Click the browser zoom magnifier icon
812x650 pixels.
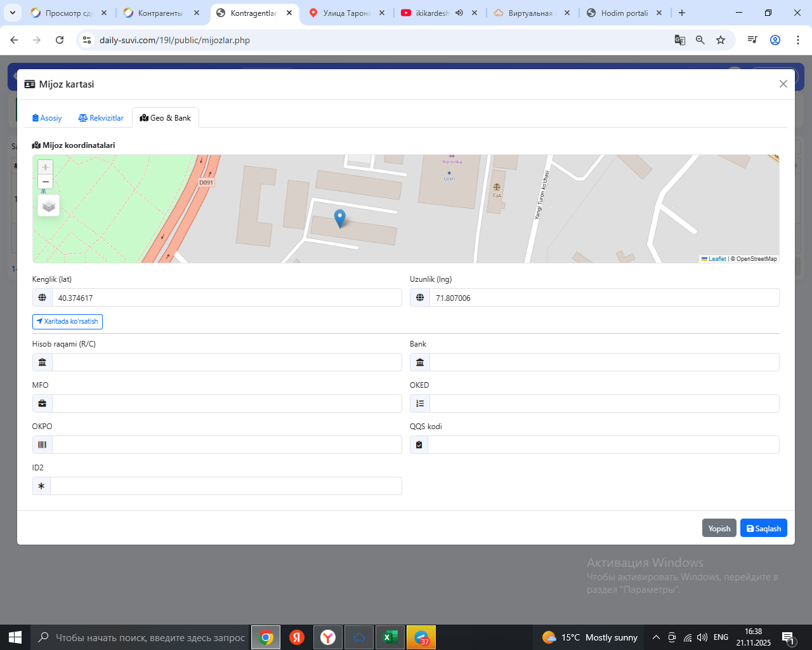[x=700, y=40]
